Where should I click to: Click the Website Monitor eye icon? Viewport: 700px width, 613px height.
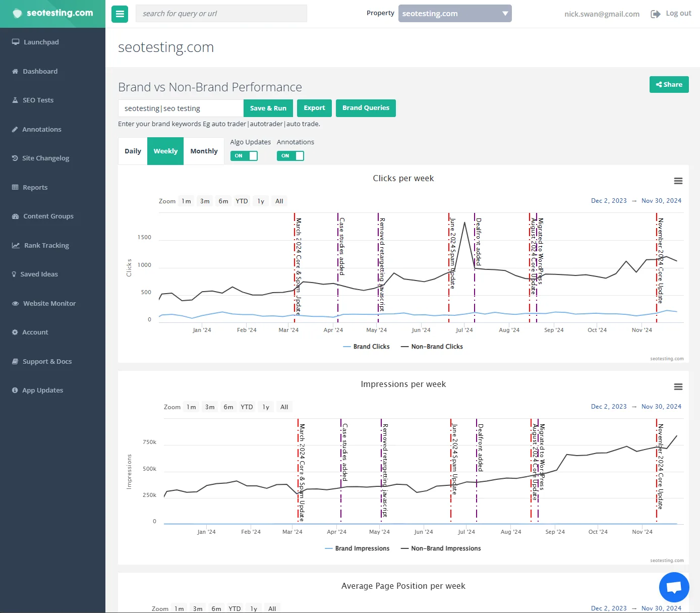pos(15,304)
